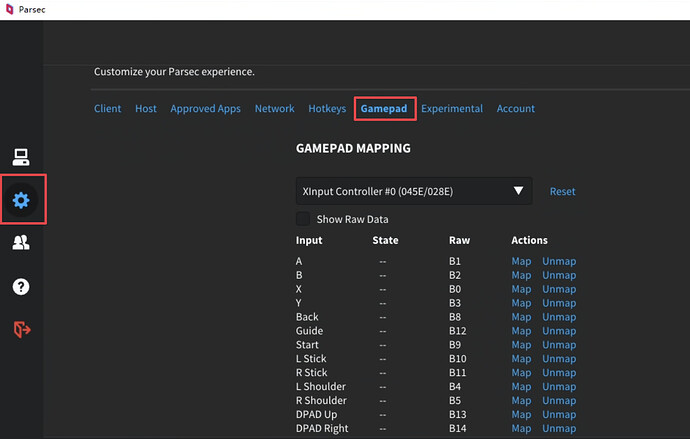
Task: Select the raw value 'B0'
Action: pos(455,289)
